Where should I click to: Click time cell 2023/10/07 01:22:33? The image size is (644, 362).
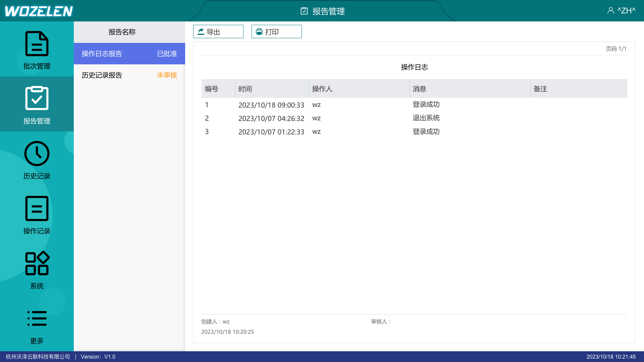271,132
